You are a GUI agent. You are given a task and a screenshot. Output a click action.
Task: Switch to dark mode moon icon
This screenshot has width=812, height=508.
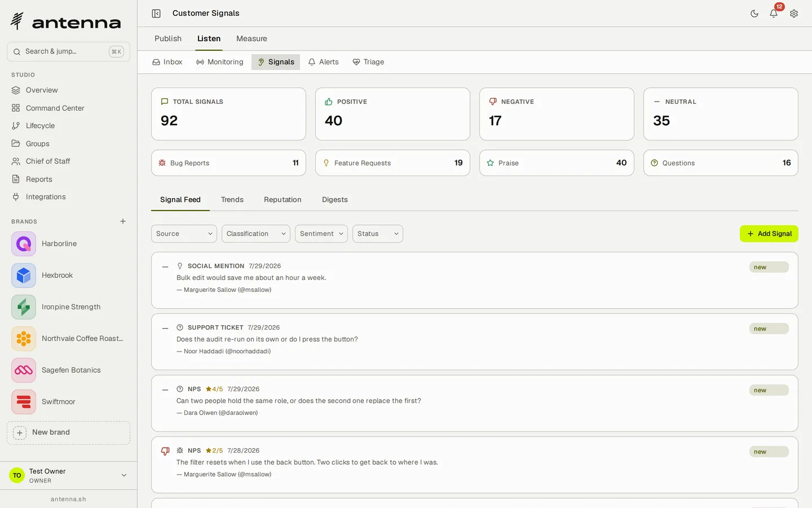pyautogui.click(x=754, y=14)
